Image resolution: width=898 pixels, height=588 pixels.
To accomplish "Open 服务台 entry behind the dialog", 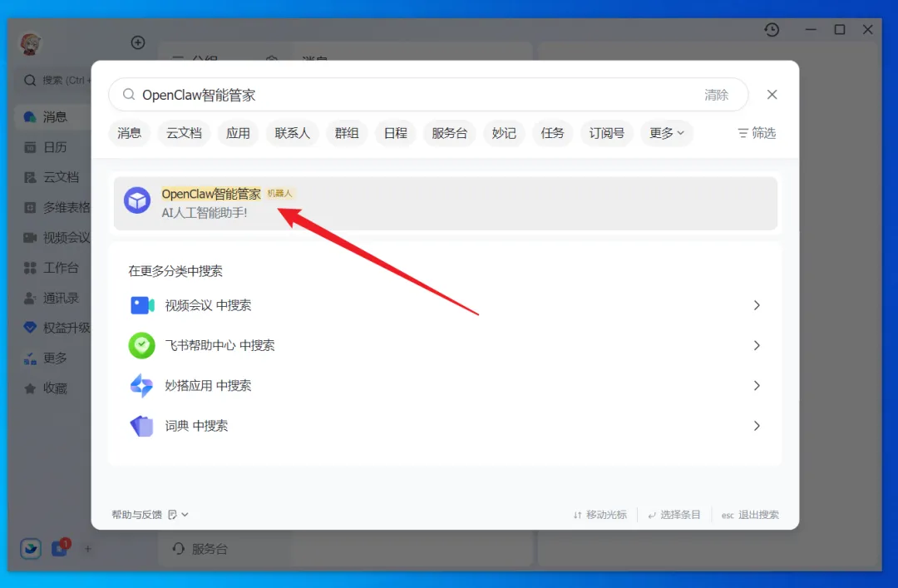I will click(200, 549).
